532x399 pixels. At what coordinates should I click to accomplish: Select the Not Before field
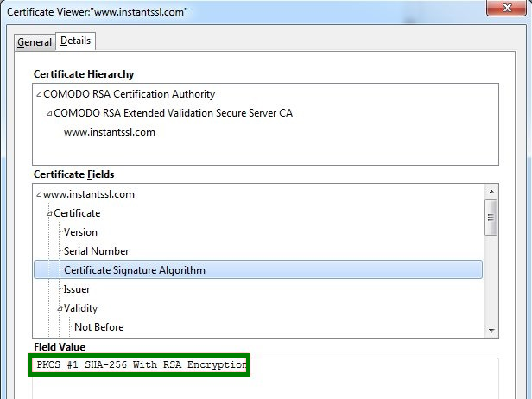click(x=99, y=327)
